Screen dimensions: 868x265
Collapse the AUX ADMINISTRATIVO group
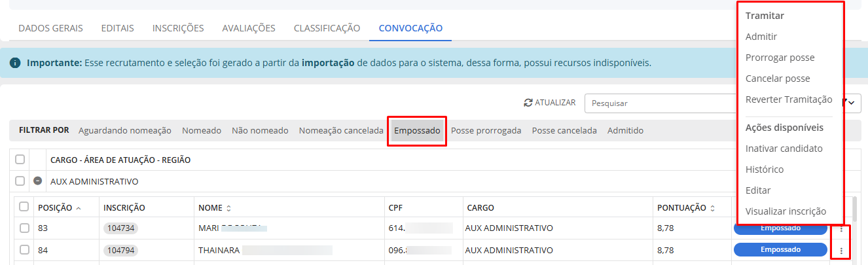(38, 181)
